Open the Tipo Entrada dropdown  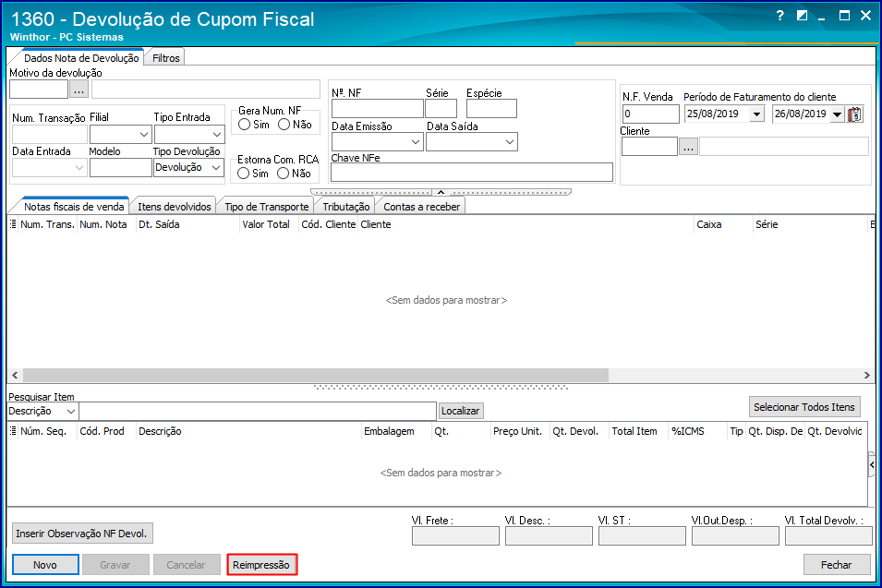click(216, 135)
